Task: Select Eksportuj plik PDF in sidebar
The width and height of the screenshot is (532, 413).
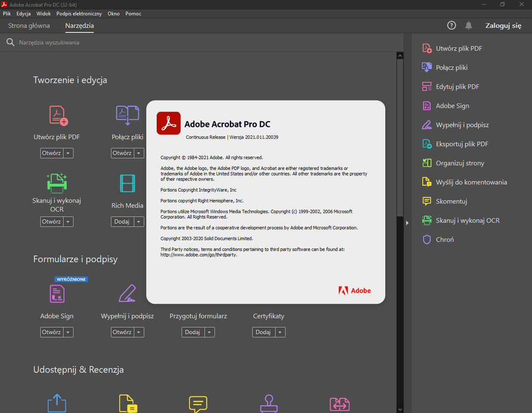Action: (456, 144)
